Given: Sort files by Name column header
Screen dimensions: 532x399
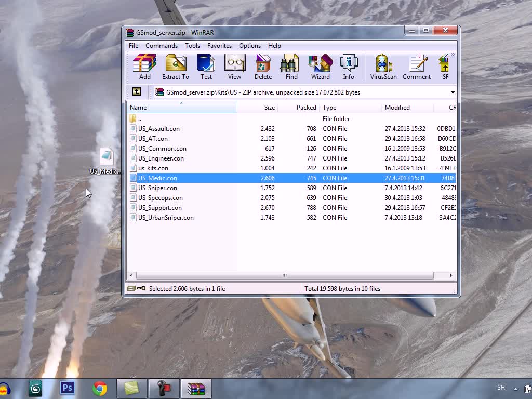Looking at the screenshot, I should click(x=181, y=107).
